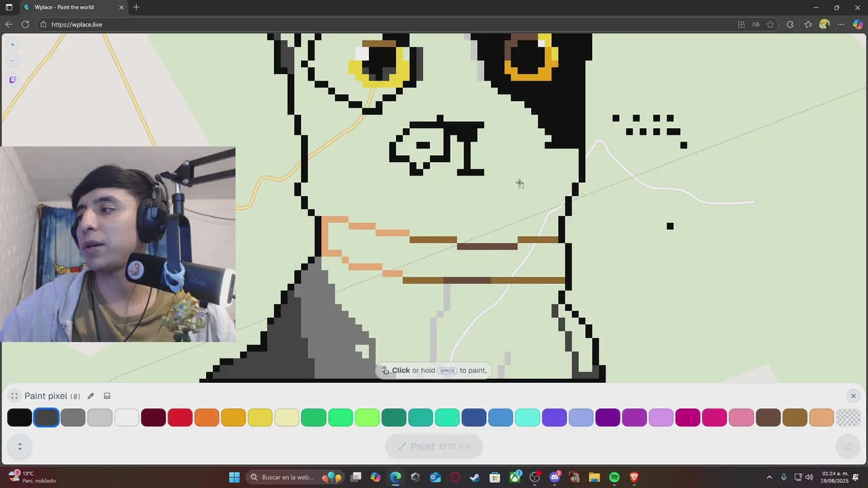Select the pale yellow swatch
This screenshot has width=868, height=488.
coord(287,418)
